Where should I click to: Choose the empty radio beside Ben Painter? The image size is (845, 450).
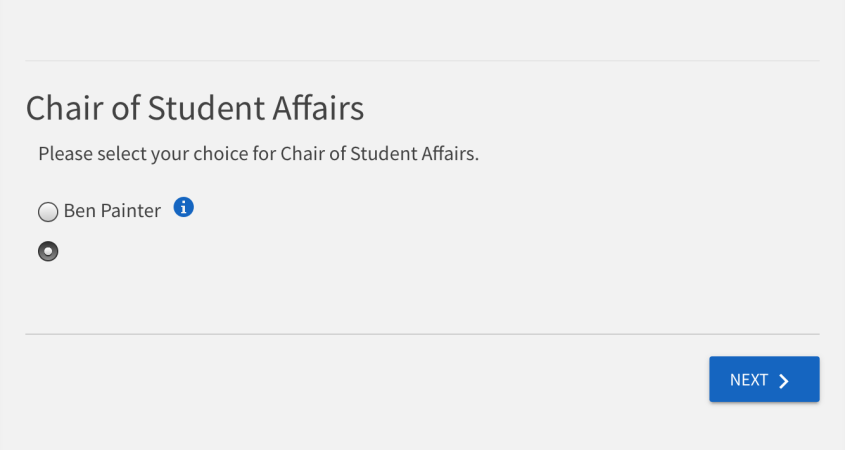[x=48, y=212]
